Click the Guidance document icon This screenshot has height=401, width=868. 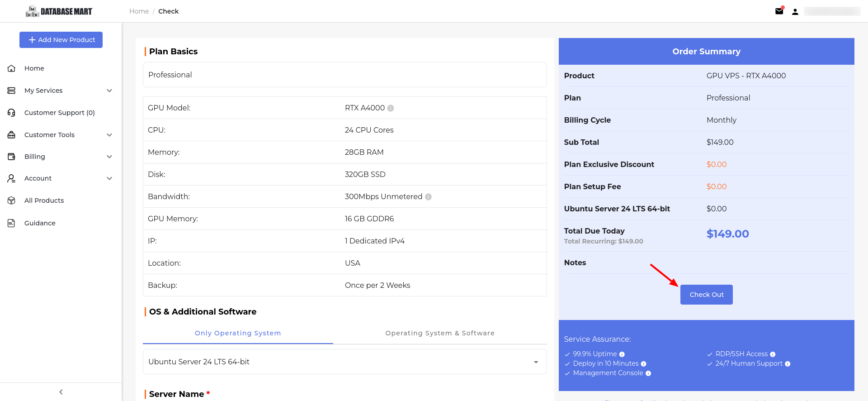[12, 223]
